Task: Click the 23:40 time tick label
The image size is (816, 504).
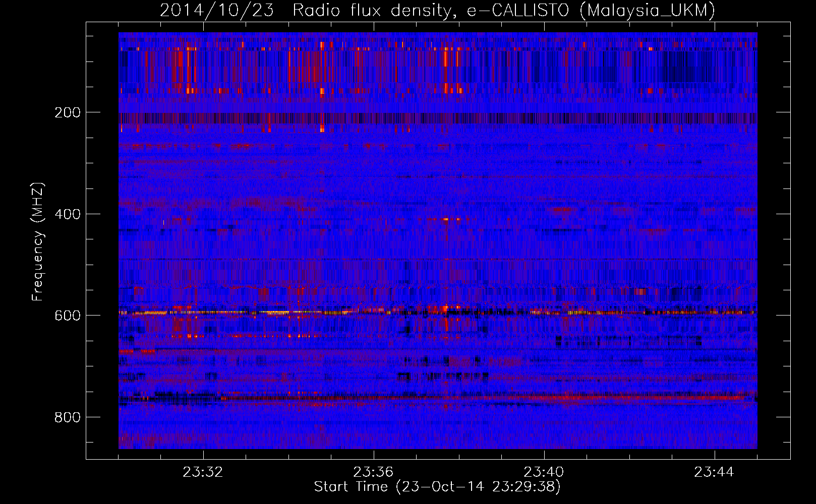Action: 544,472
